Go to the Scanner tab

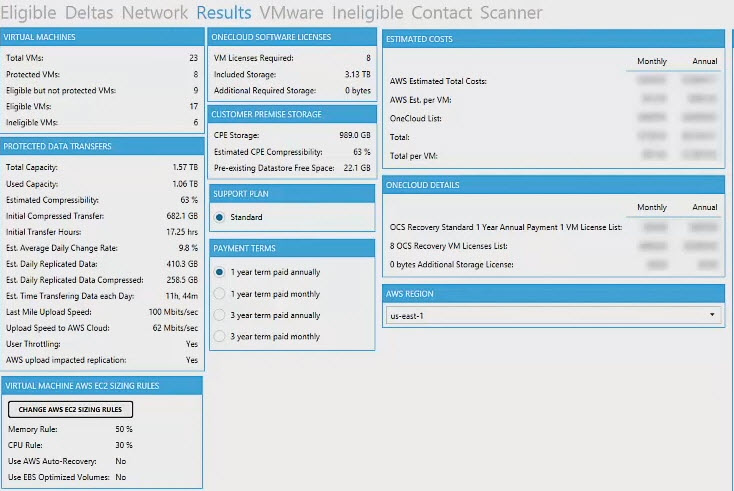[x=511, y=13]
